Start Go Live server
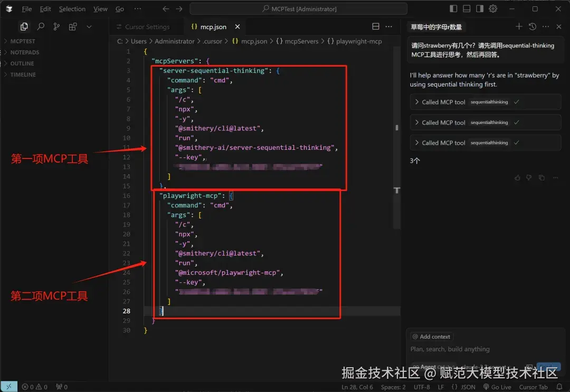The width and height of the screenshot is (570, 392). (x=497, y=387)
